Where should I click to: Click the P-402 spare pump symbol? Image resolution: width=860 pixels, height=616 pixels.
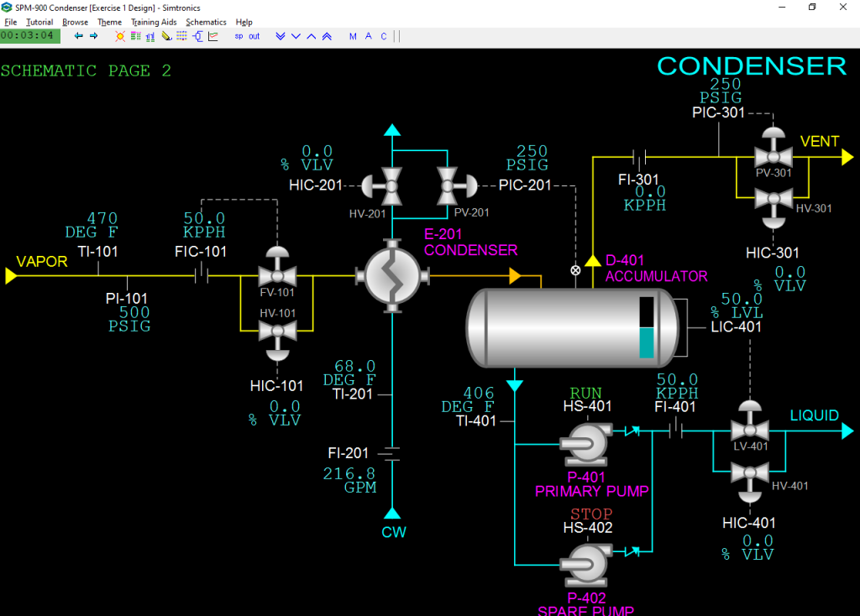point(586,566)
